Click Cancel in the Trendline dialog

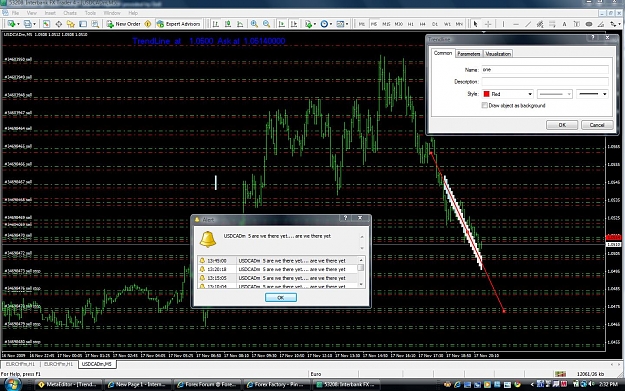[x=597, y=125]
